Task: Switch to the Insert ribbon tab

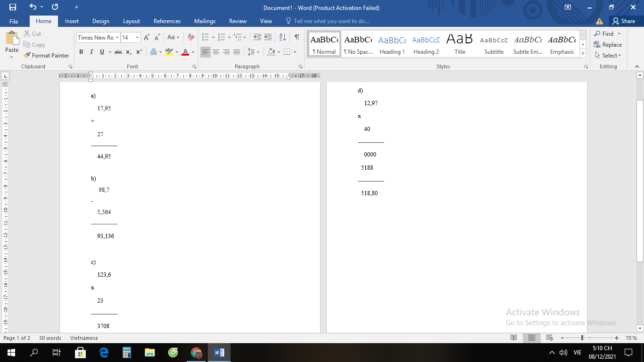Action: coord(72,21)
